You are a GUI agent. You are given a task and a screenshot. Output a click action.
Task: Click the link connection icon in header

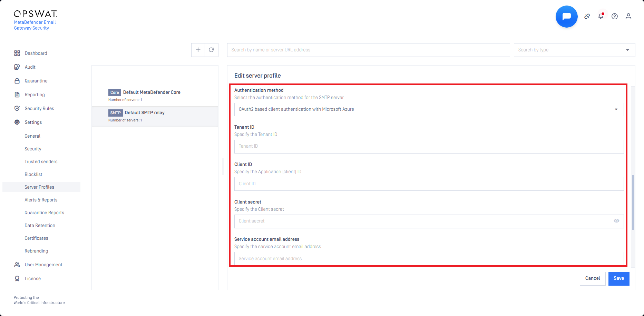coord(587,17)
